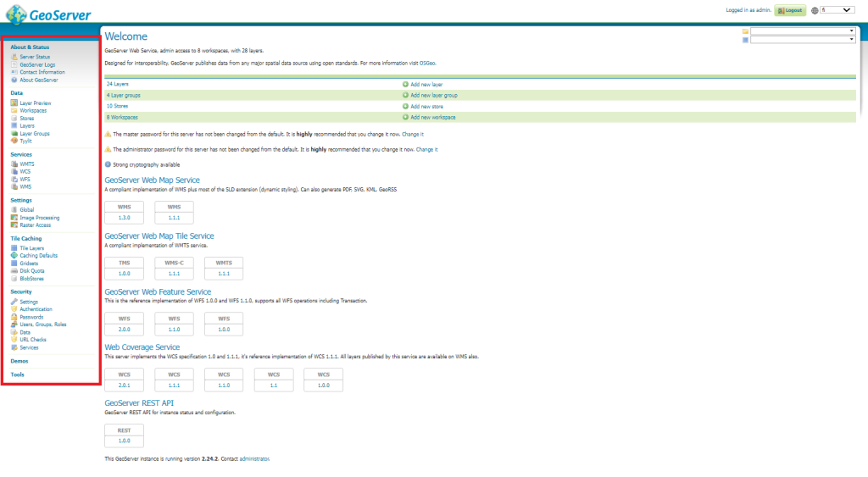The height and width of the screenshot is (477, 868).
Task: Click the Stores icon under Data
Action: click(x=14, y=119)
